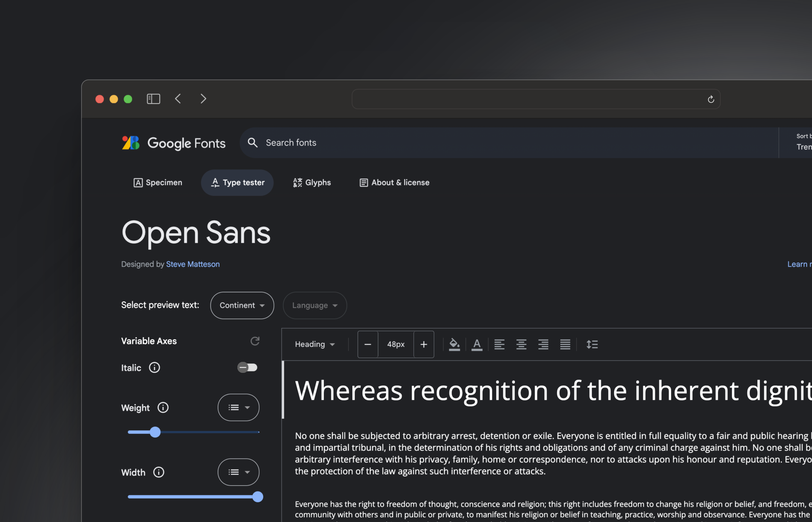Viewport: 812px width, 522px height.
Task: Open the Weight presets dropdown
Action: click(238, 407)
